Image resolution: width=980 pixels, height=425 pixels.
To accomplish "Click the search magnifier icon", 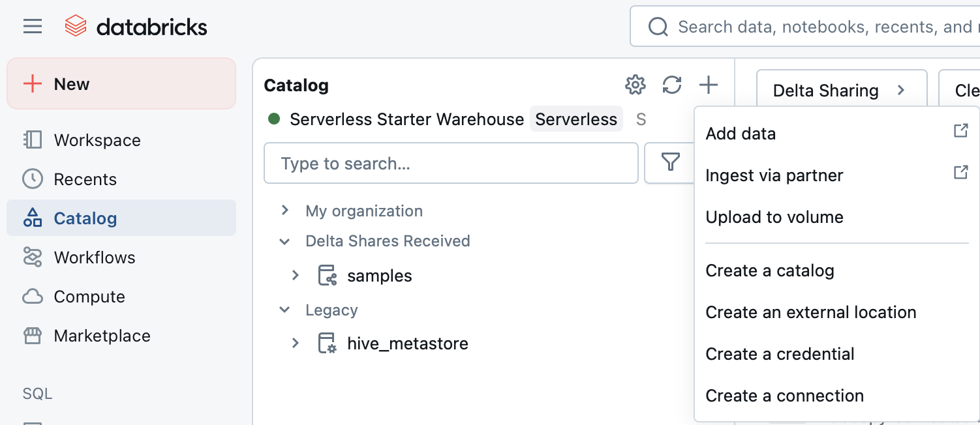I will [x=658, y=27].
